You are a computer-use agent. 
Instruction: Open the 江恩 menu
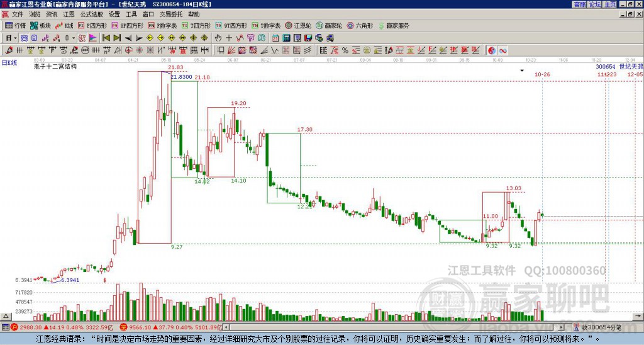[69, 14]
